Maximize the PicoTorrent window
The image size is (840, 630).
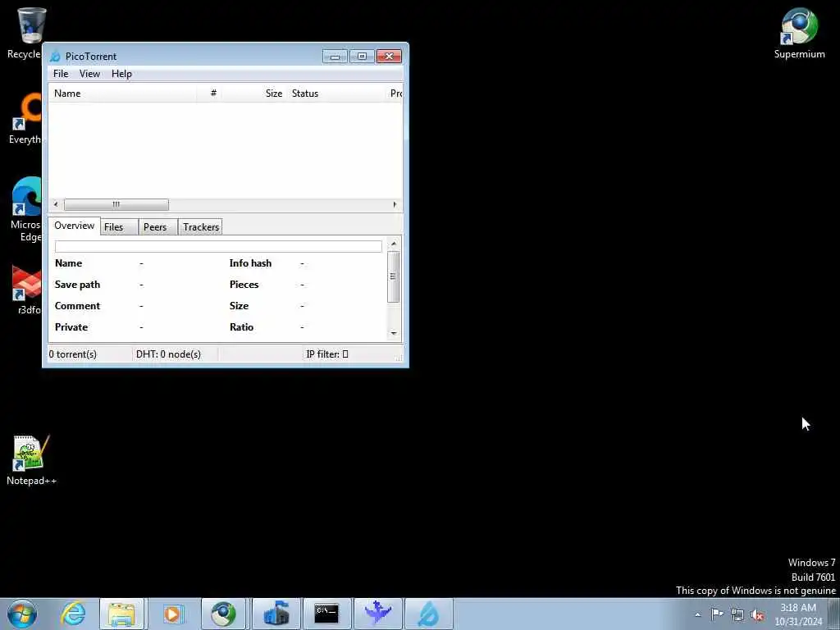tap(362, 57)
